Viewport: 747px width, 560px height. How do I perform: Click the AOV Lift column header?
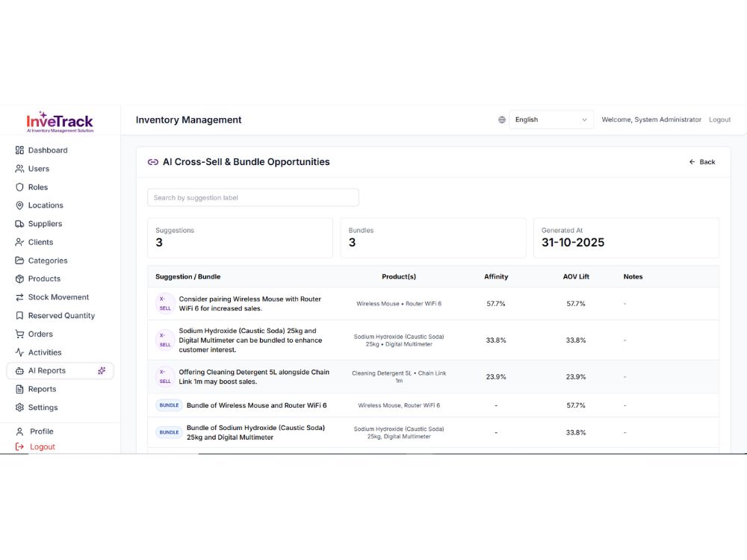click(576, 277)
